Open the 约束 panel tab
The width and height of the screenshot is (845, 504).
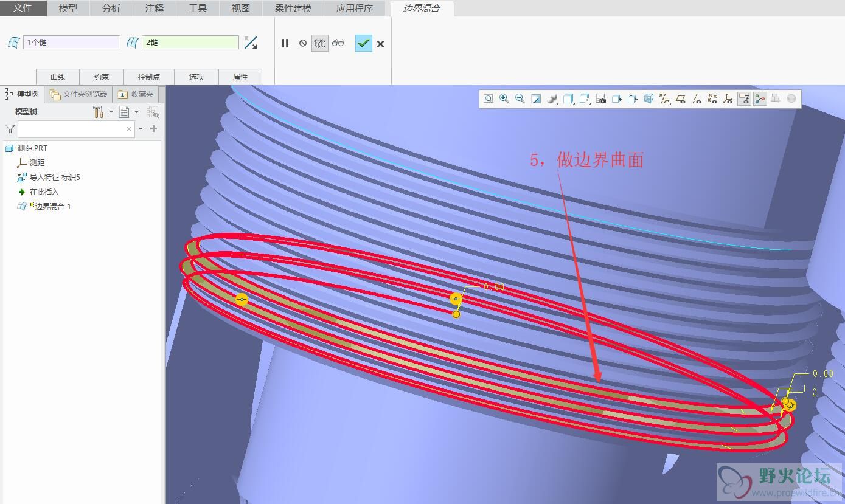(102, 77)
